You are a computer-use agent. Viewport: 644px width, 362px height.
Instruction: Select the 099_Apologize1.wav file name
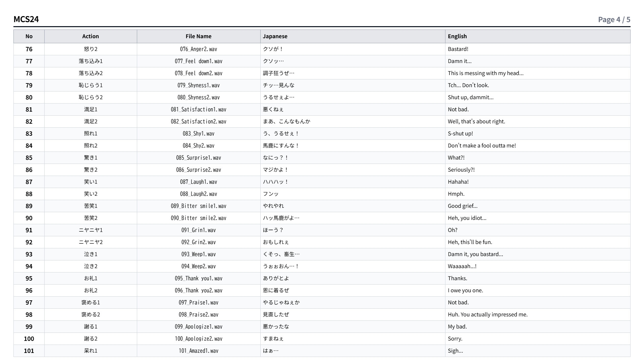coord(199,326)
